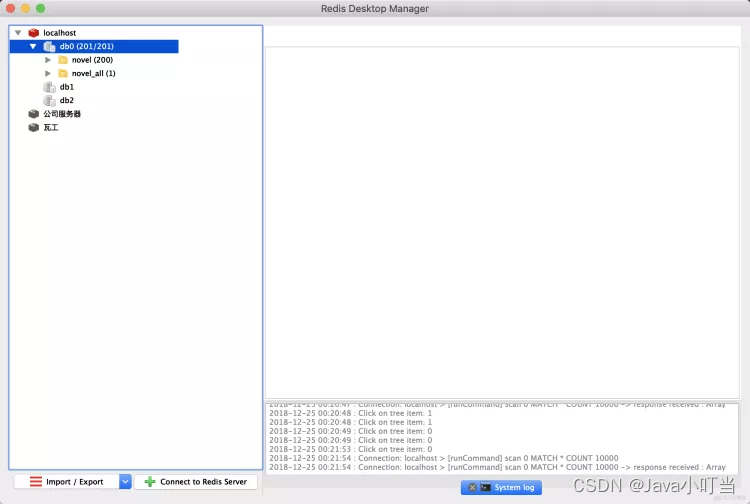Viewport: 750px width, 504px height.
Task: Select the novel_all (1) row
Action: coord(94,73)
